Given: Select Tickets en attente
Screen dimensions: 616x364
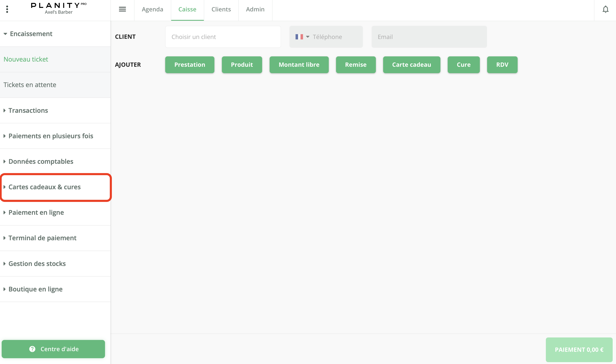Looking at the screenshot, I should click(x=30, y=85).
